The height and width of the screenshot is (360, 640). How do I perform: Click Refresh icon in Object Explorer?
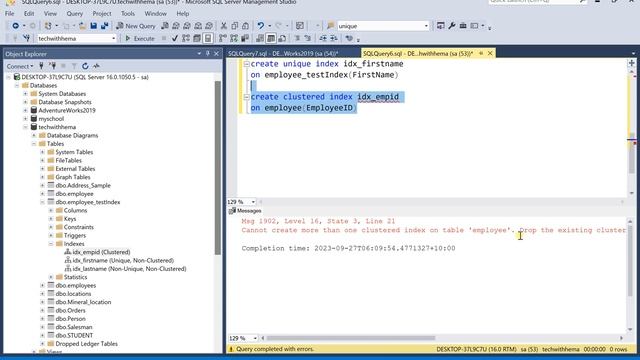click(85, 66)
